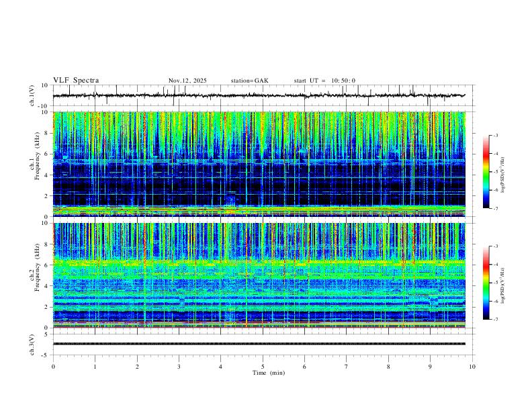The height and width of the screenshot is (411, 532).
Task: Click the ch.2 PSD color bar
Action: tap(486, 283)
